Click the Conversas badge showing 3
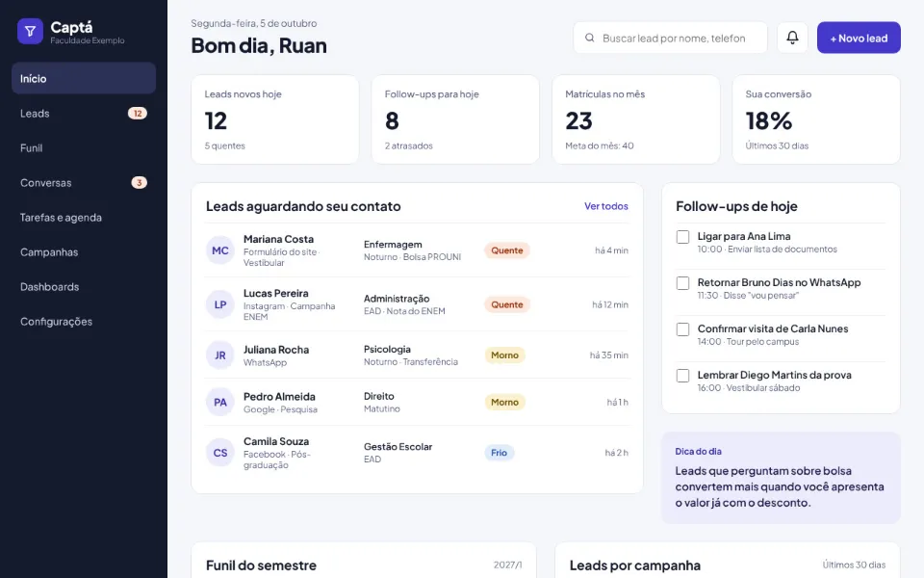Image resolution: width=924 pixels, height=578 pixels. pos(139,183)
